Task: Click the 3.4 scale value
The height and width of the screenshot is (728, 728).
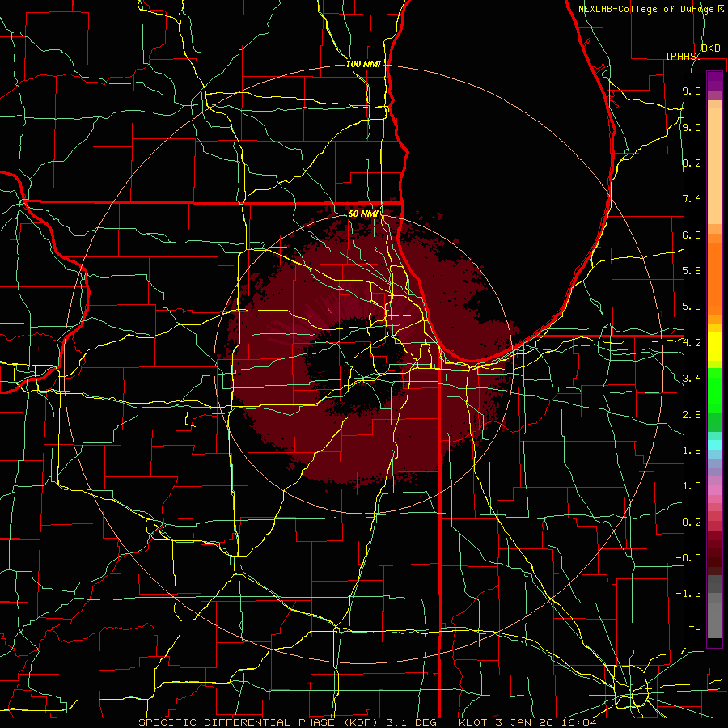Action: pos(692,379)
